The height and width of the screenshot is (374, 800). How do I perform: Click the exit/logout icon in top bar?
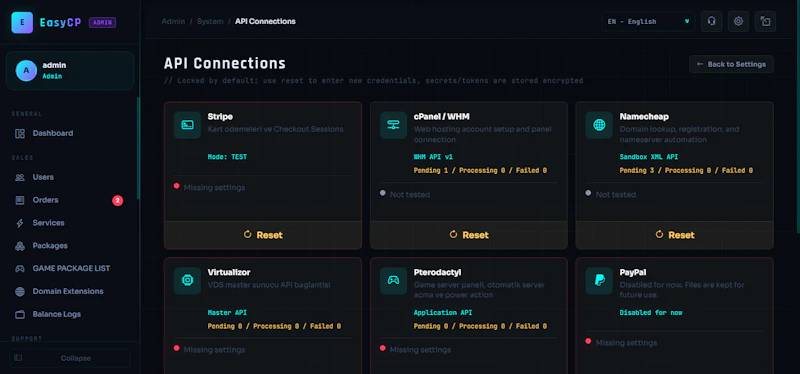(765, 21)
